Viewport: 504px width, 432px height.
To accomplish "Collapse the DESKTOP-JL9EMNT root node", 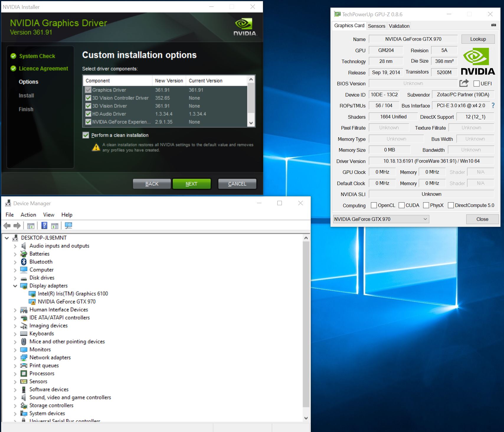I will click(x=7, y=238).
